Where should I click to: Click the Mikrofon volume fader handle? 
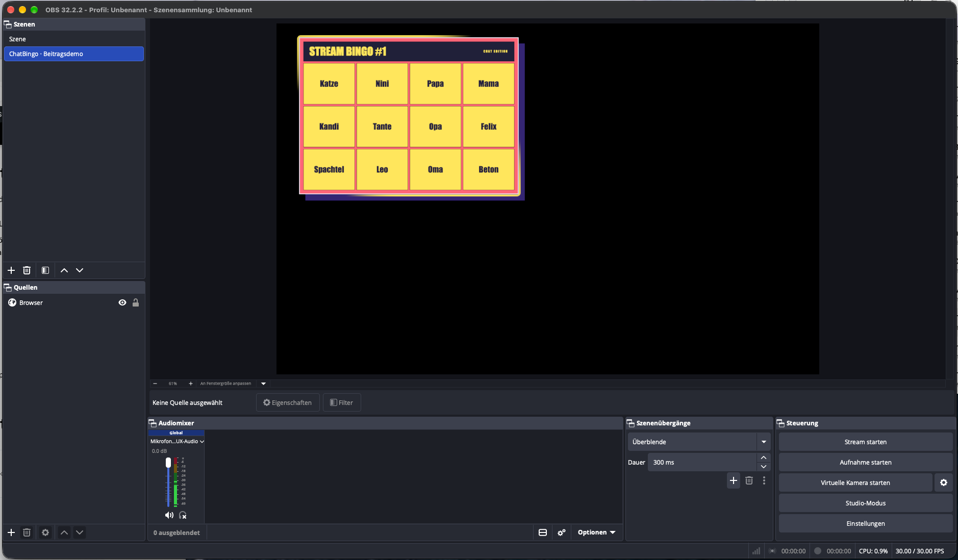[x=168, y=463]
